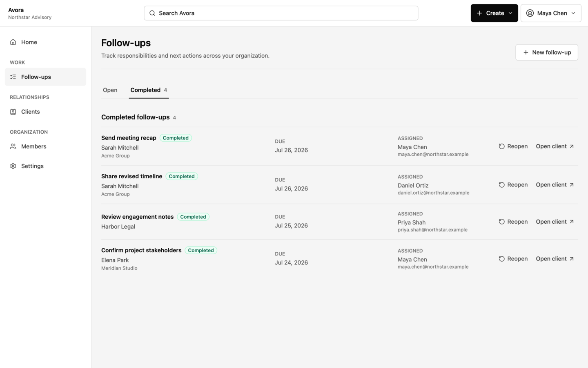Click external arrow icon for Share revised timeline client
Image resolution: width=588 pixels, height=368 pixels.
point(572,185)
